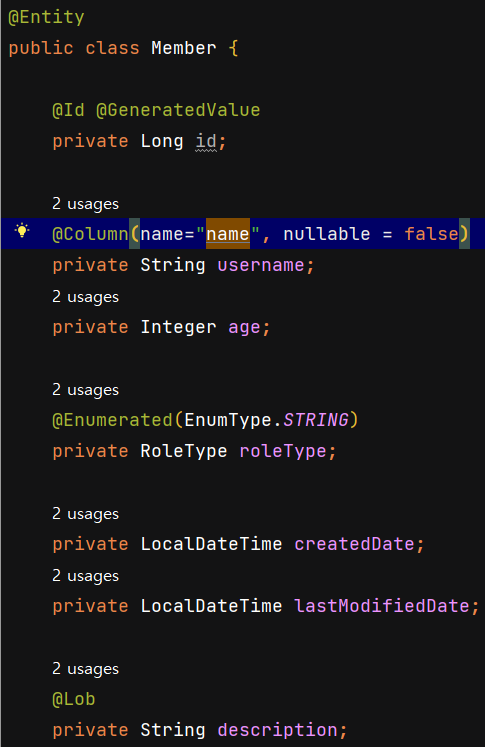Click the description field identifier
The width and height of the screenshot is (485, 747).
pos(277,730)
